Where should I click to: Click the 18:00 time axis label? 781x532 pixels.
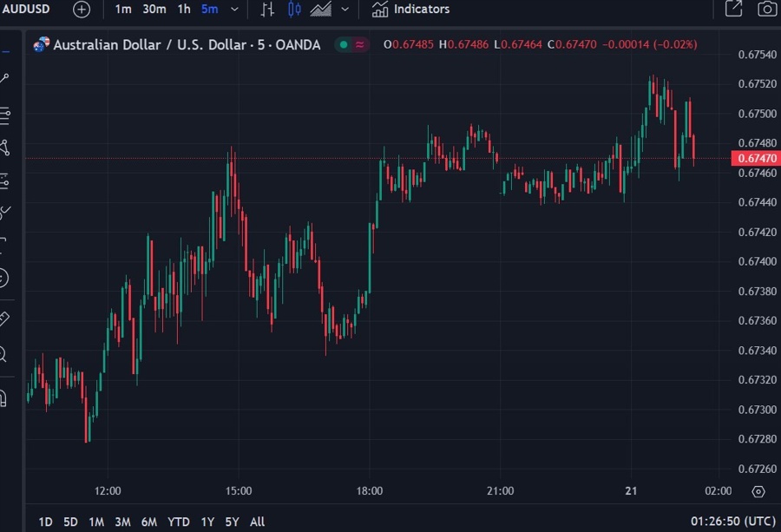pos(370,491)
